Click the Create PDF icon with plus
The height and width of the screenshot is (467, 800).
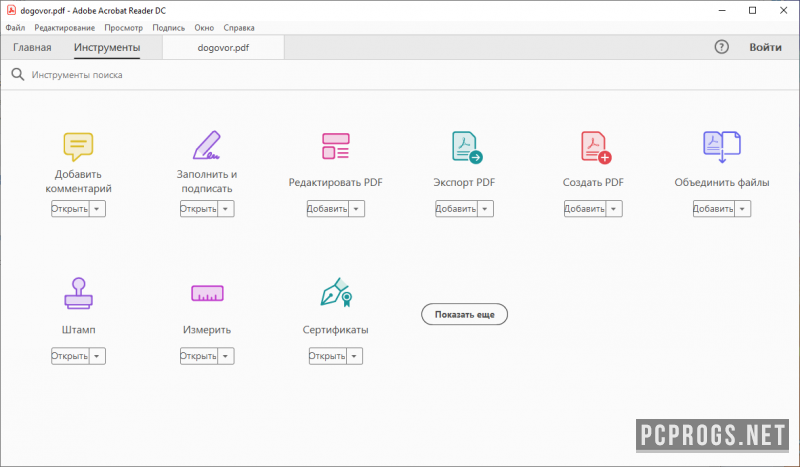(596, 148)
